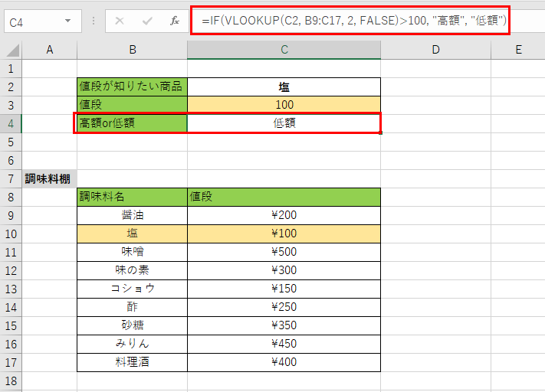Click the コショウ cell

(132, 289)
